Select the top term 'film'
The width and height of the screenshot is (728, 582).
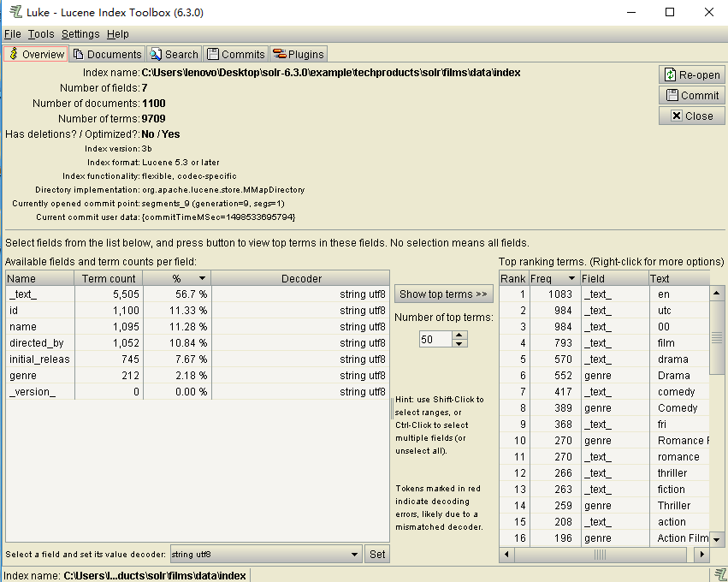click(x=604, y=343)
